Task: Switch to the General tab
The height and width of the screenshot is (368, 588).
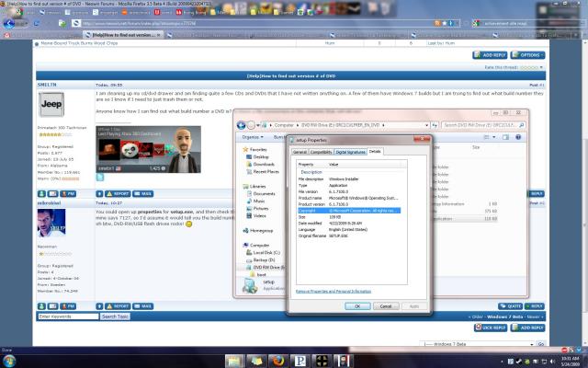Action: tap(300, 152)
